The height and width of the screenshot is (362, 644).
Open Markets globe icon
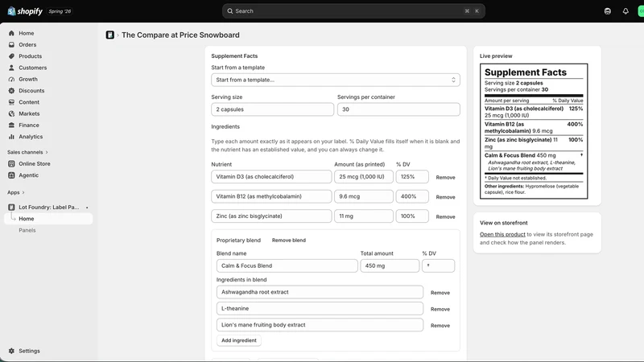pos(11,113)
